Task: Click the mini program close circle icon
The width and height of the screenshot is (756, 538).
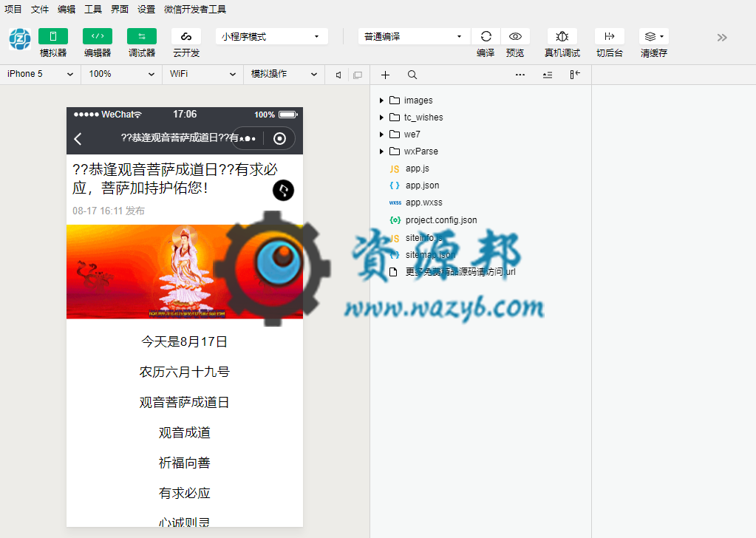Action: pyautogui.click(x=279, y=139)
